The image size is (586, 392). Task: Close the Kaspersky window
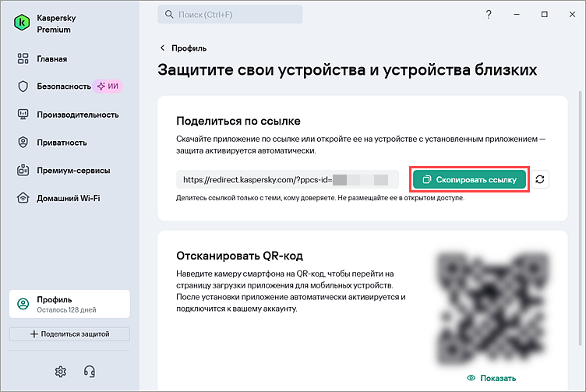click(x=572, y=15)
